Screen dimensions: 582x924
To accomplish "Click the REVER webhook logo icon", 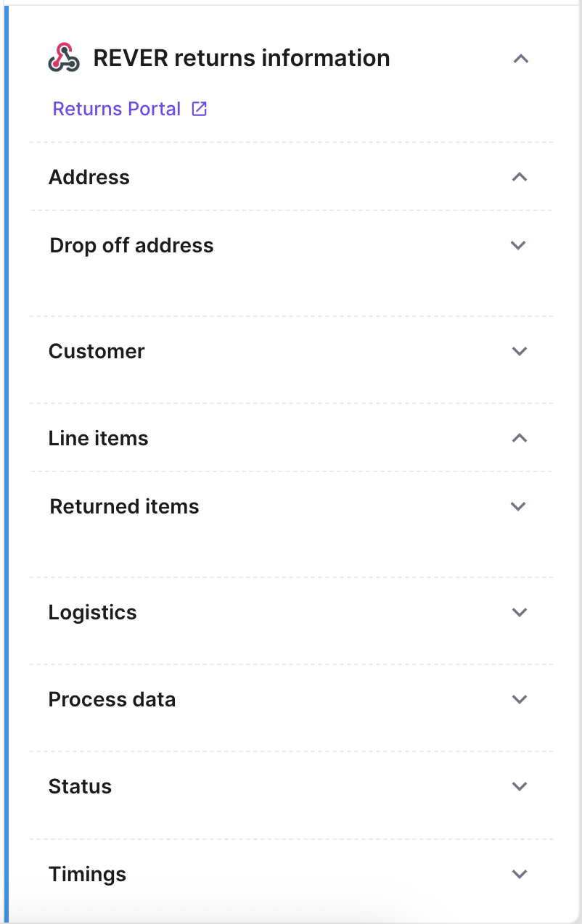I will pyautogui.click(x=64, y=58).
